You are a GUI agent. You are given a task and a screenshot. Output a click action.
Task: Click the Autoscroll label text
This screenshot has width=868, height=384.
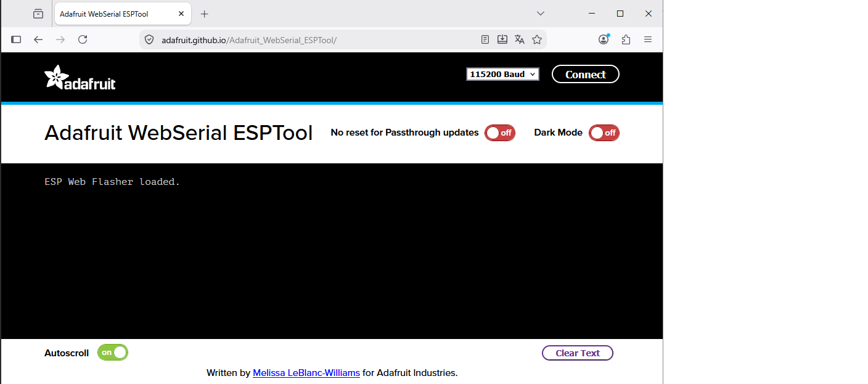coord(67,353)
